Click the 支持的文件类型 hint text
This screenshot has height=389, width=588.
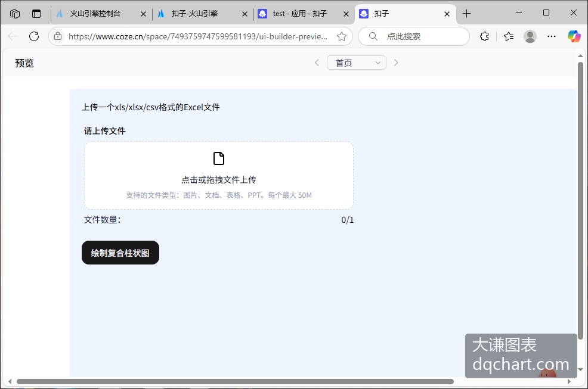(219, 195)
